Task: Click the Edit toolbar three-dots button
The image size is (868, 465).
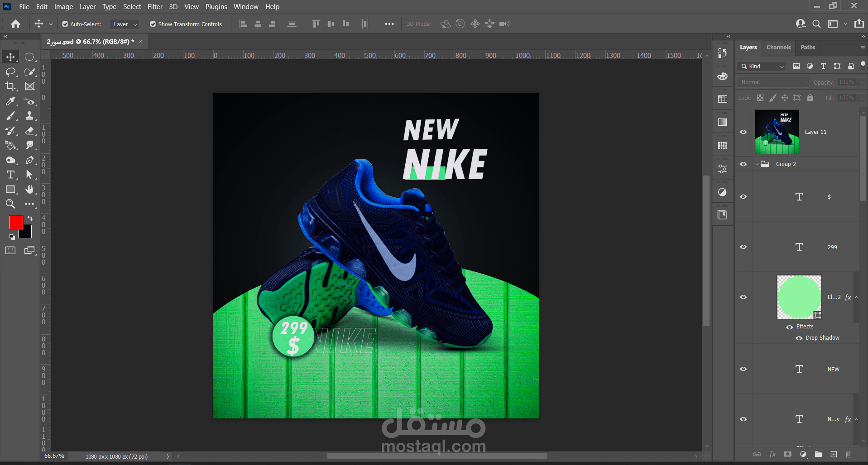Action: click(x=29, y=204)
